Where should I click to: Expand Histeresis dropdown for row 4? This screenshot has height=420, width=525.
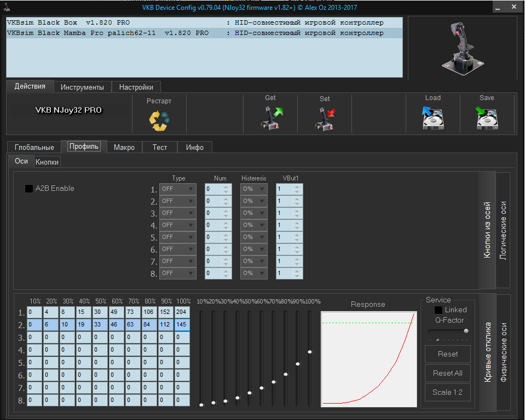pos(254,225)
